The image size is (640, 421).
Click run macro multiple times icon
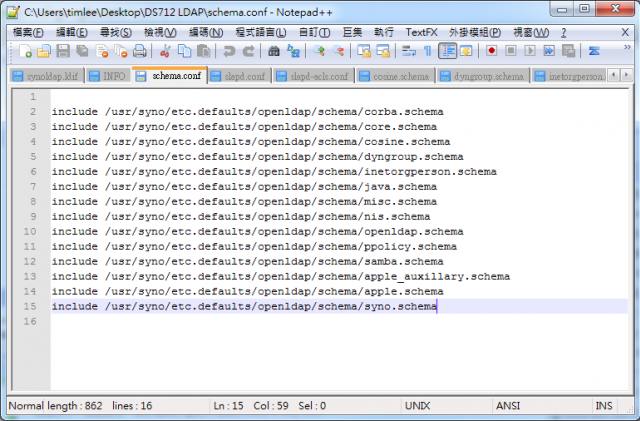click(549, 51)
